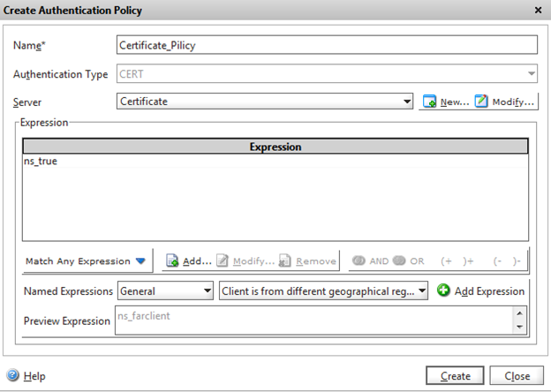Select the ns_true expression row

pyautogui.click(x=275, y=162)
